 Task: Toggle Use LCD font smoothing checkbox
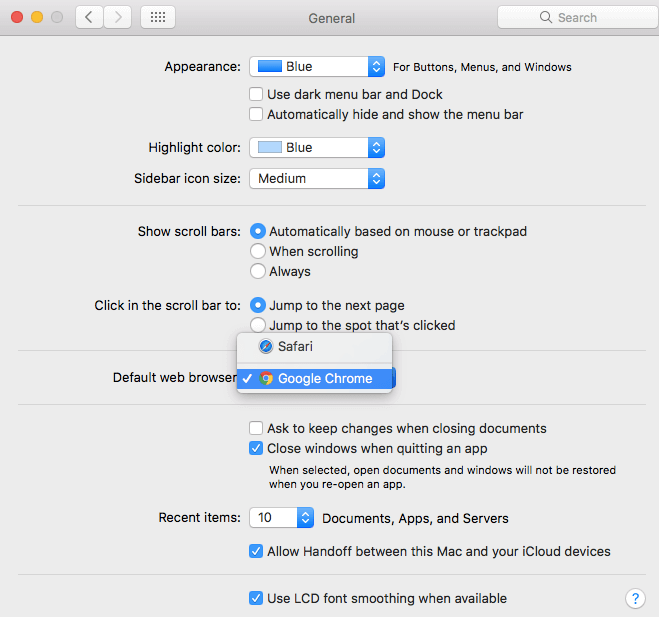coord(256,598)
